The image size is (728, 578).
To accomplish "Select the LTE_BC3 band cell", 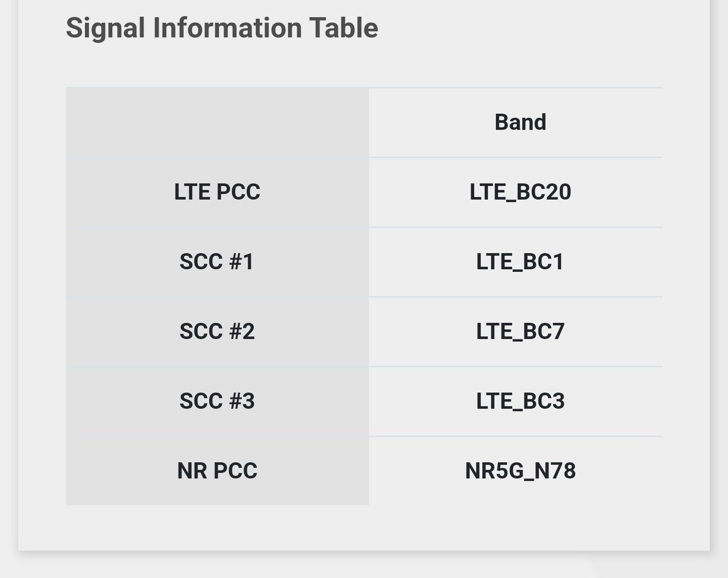I will pos(520,401).
